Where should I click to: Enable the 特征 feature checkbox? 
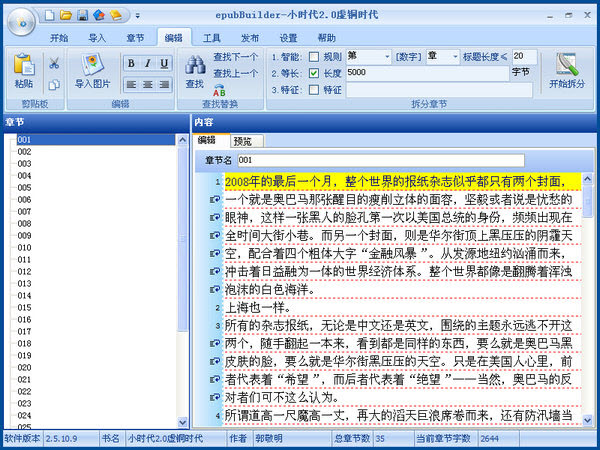click(x=314, y=90)
